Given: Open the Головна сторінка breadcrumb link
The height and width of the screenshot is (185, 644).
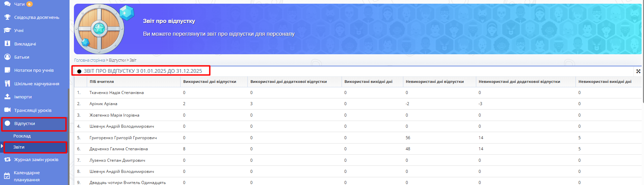Looking at the screenshot, I should [89, 60].
